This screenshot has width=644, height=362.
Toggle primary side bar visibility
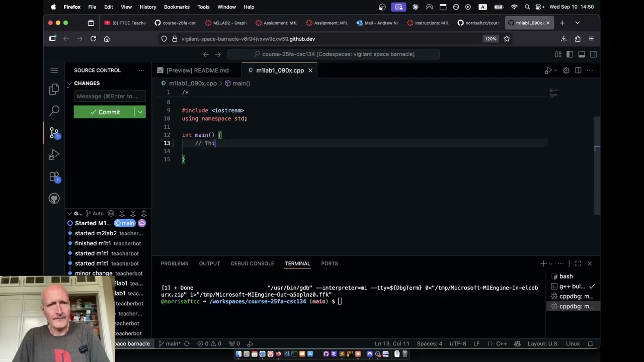pyautogui.click(x=570, y=54)
